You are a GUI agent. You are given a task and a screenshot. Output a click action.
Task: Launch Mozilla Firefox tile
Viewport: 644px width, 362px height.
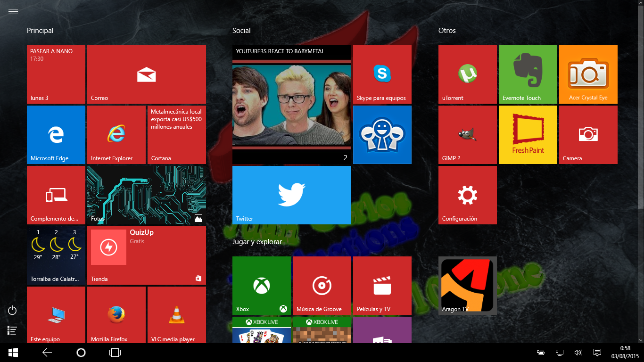[x=116, y=315]
